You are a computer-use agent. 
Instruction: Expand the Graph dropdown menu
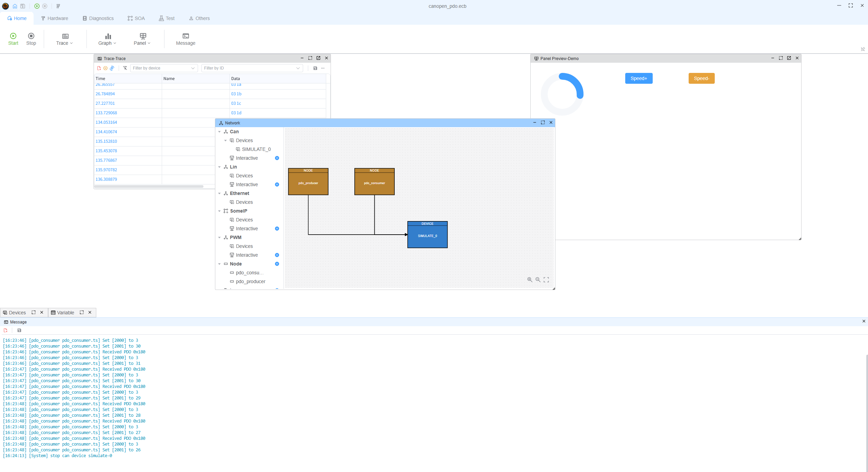(107, 39)
